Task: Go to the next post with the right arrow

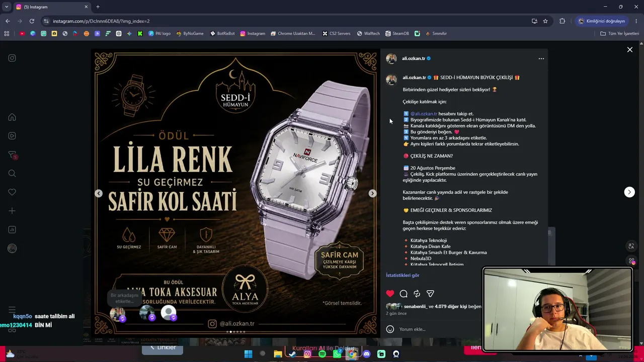Action: [629, 192]
